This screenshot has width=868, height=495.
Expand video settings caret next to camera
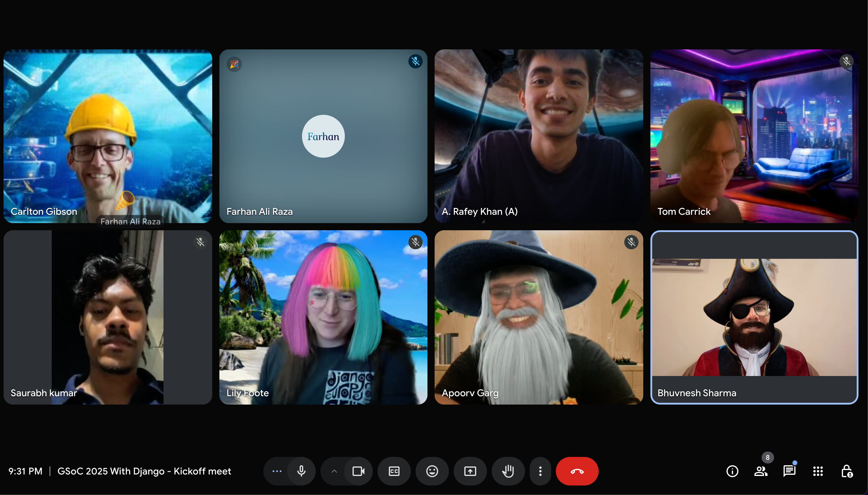334,471
